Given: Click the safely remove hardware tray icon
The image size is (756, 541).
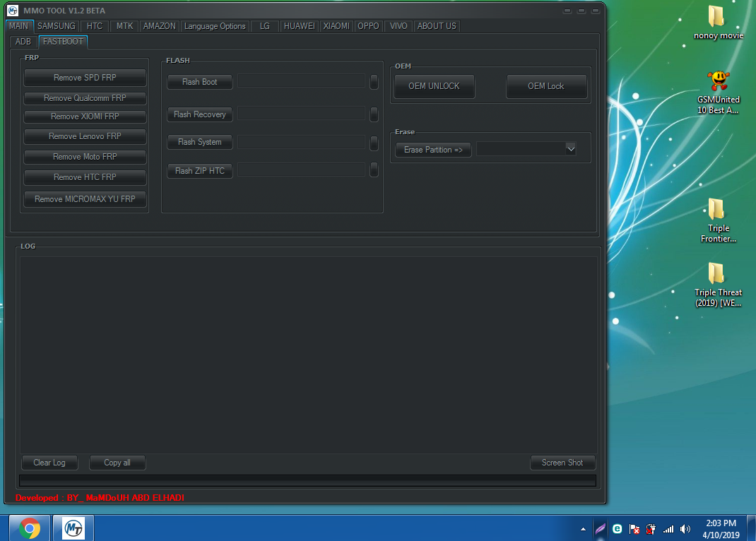Looking at the screenshot, I should pos(651,529).
